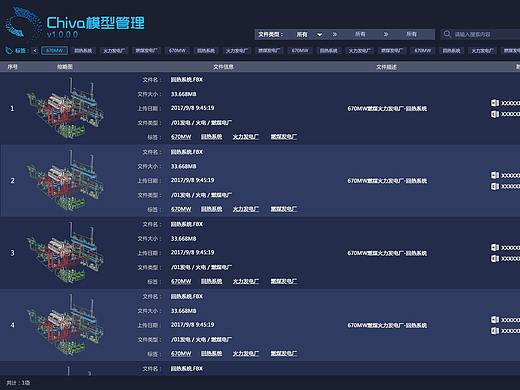Click file name 回热系统.FBX in row 3

(187, 224)
